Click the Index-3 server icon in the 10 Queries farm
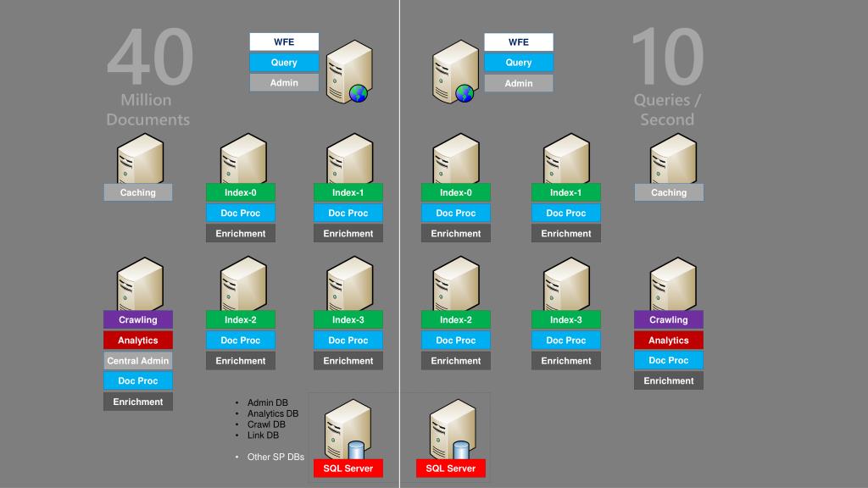 pyautogui.click(x=566, y=283)
